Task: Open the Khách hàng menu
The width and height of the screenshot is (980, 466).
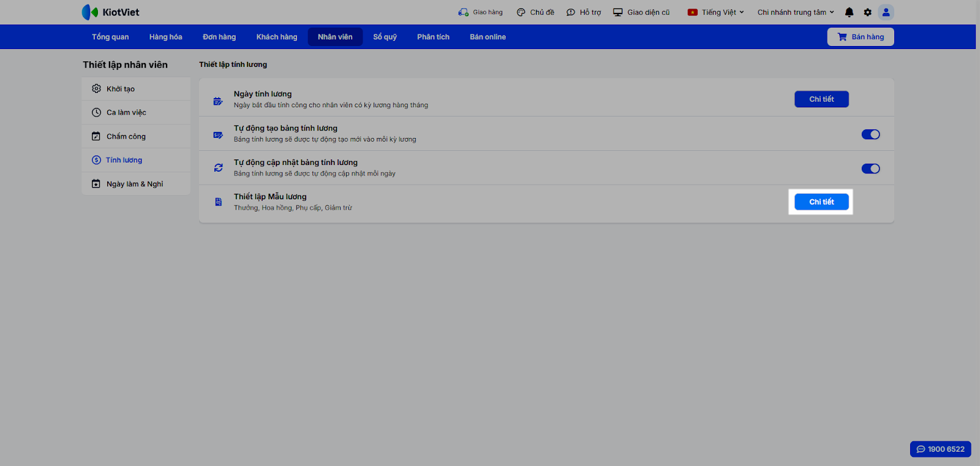Action: click(x=277, y=37)
